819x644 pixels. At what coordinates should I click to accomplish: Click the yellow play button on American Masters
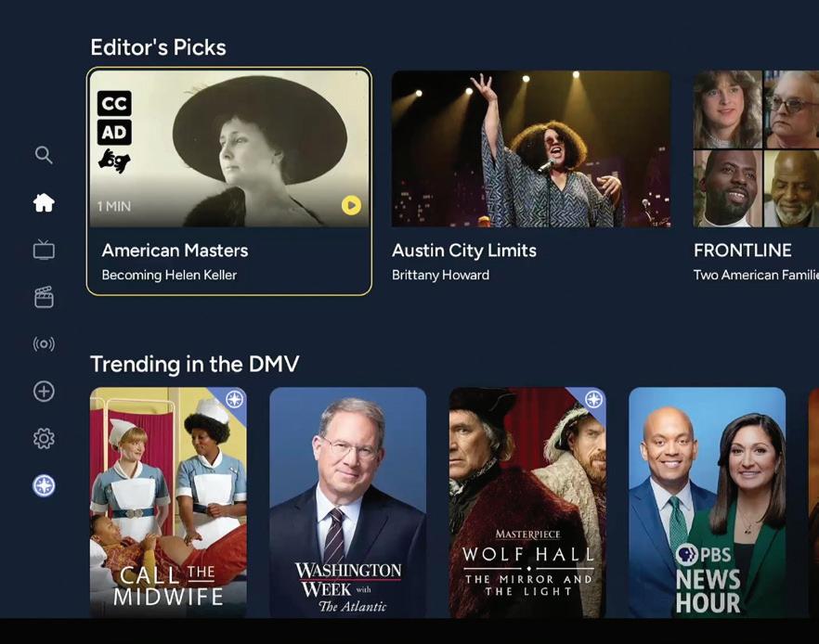[x=352, y=205]
